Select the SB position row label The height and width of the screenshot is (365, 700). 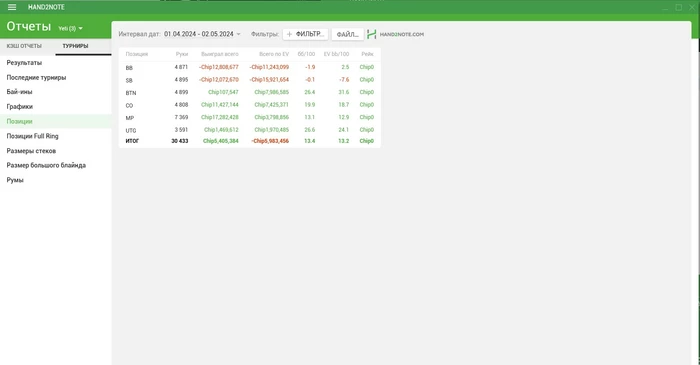(x=129, y=80)
